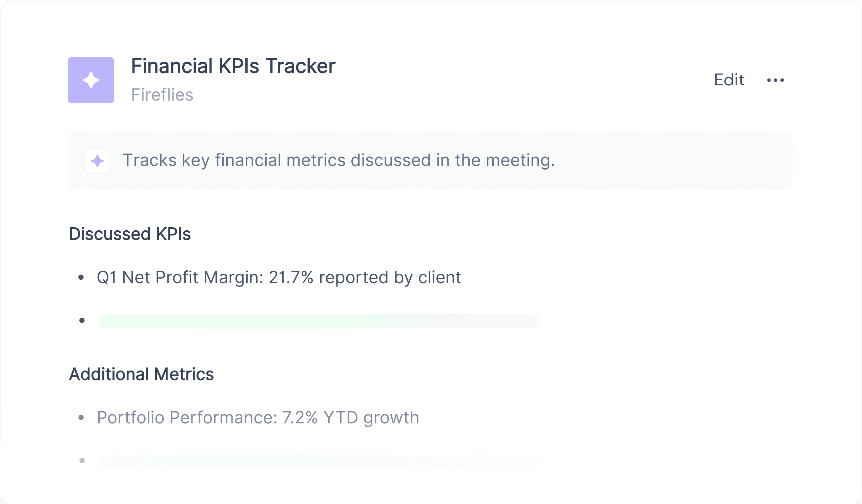Click the word 'meeting' in the description
The height and width of the screenshot is (504, 862).
[520, 161]
